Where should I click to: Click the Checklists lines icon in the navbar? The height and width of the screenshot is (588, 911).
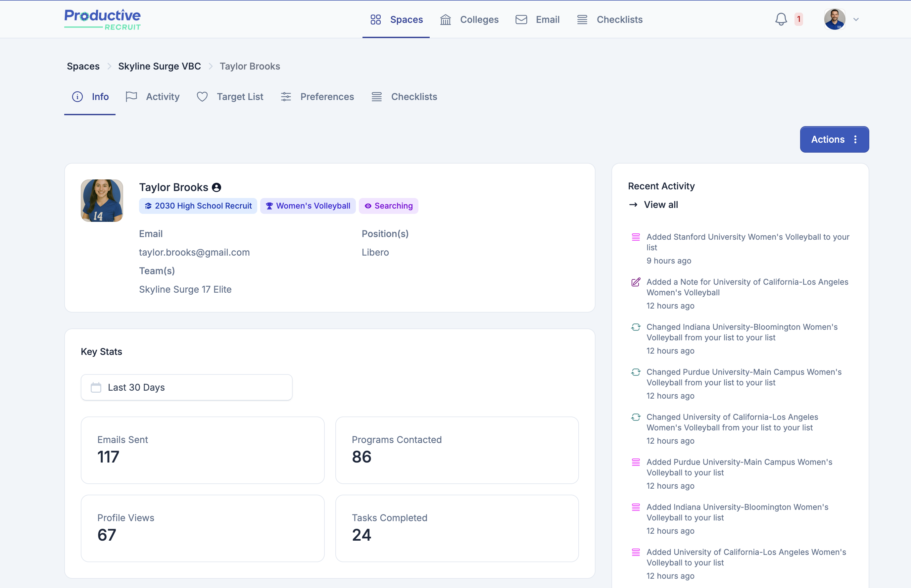tap(582, 20)
